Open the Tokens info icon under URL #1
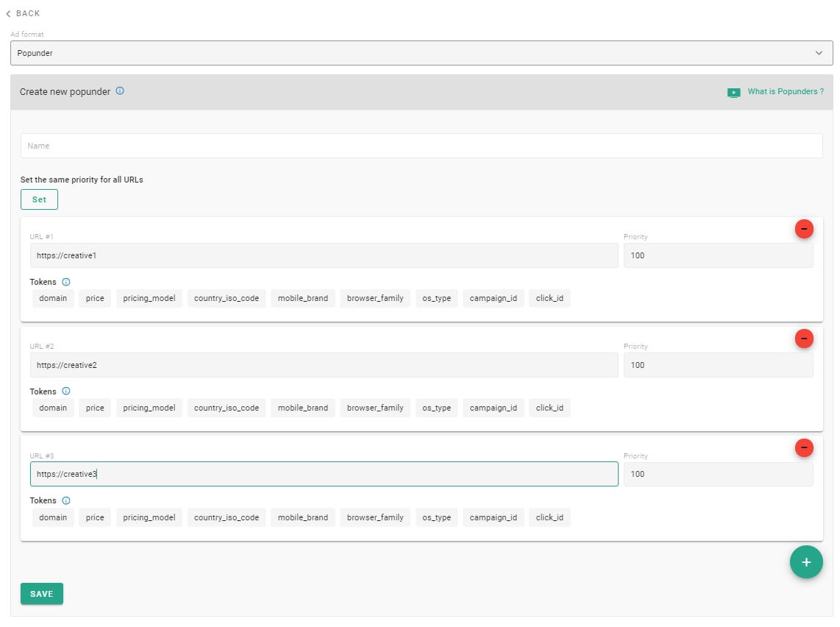Viewport: 840px width, 627px height. [66, 282]
